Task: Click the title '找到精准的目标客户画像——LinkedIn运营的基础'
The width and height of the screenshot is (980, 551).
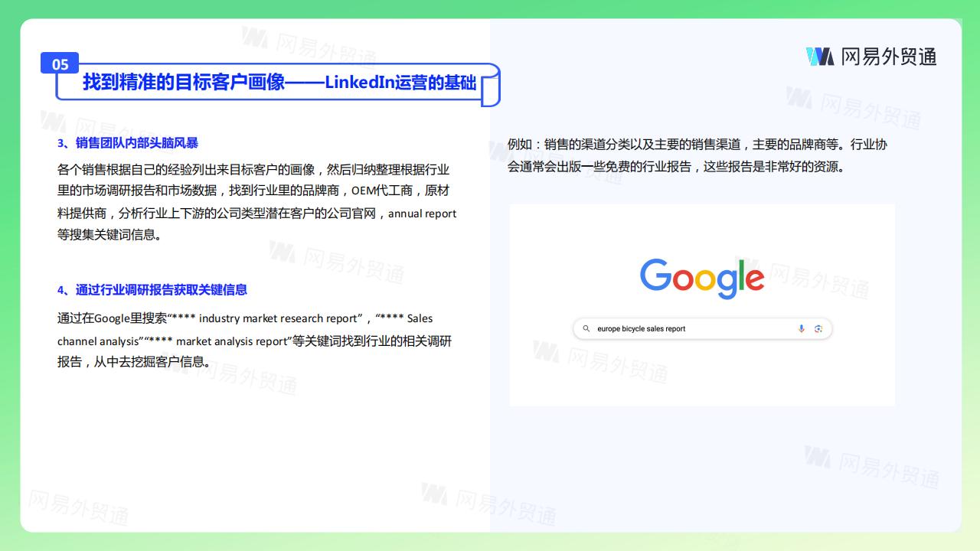Action: [x=279, y=83]
